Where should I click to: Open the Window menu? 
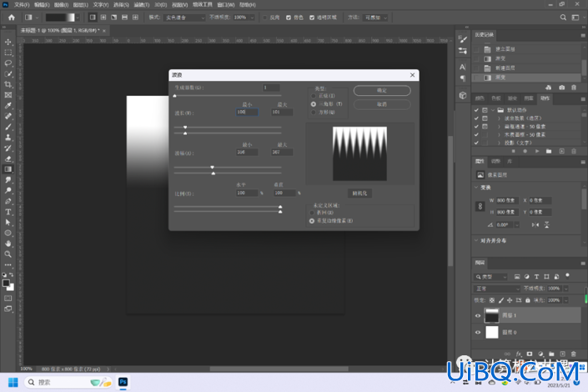tap(226, 5)
